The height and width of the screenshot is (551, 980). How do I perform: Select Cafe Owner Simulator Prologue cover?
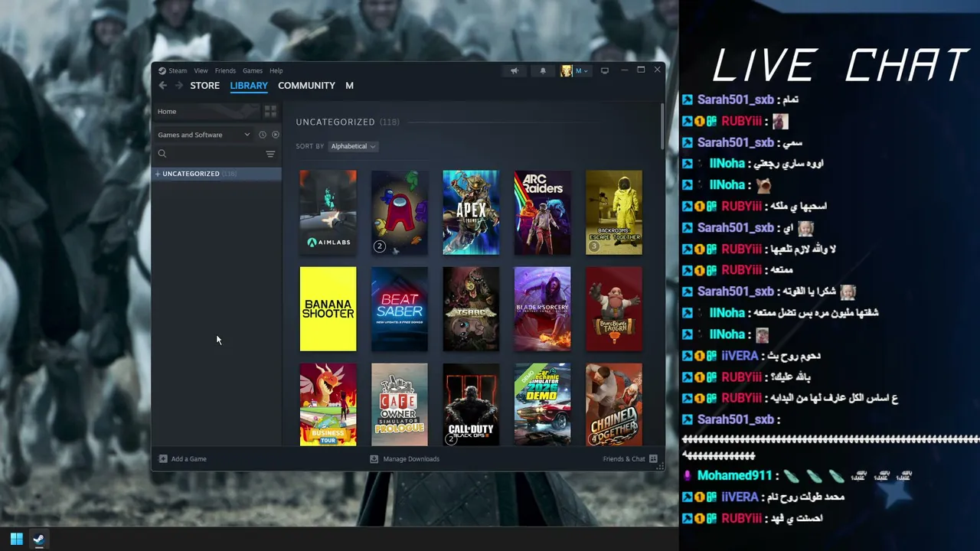click(x=400, y=404)
